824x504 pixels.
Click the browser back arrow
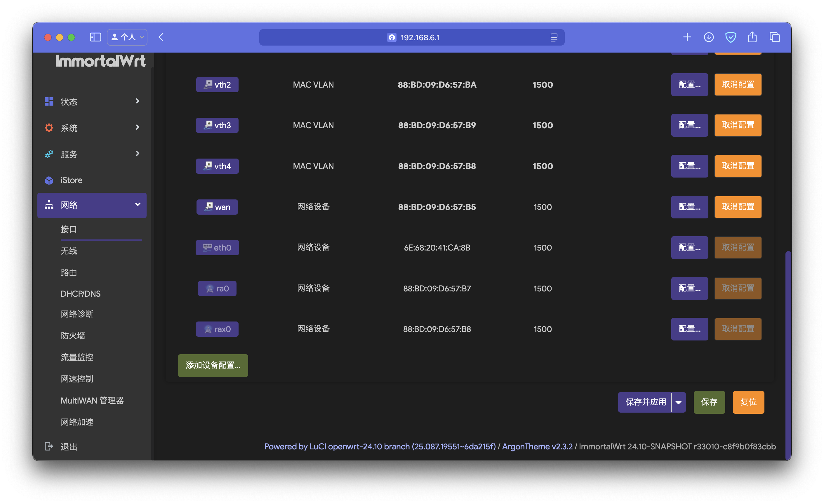(x=161, y=37)
